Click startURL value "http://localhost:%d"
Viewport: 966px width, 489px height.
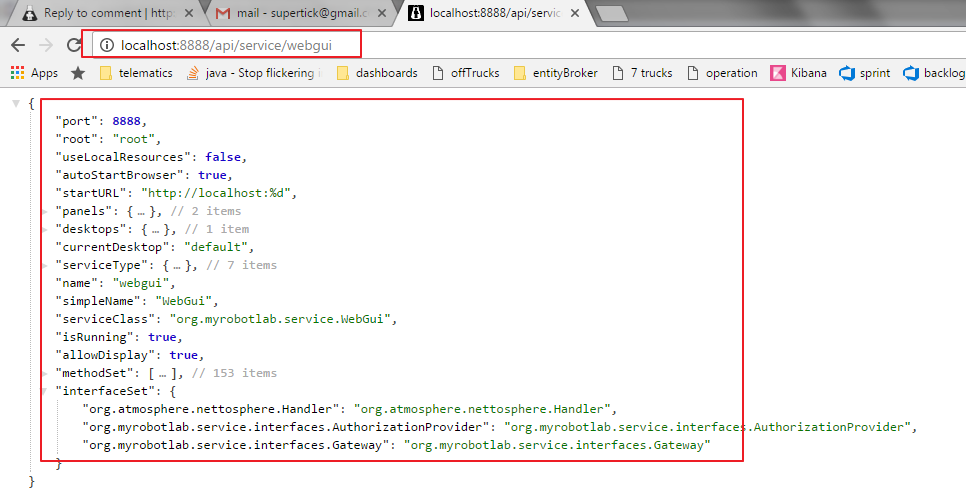coord(216,193)
